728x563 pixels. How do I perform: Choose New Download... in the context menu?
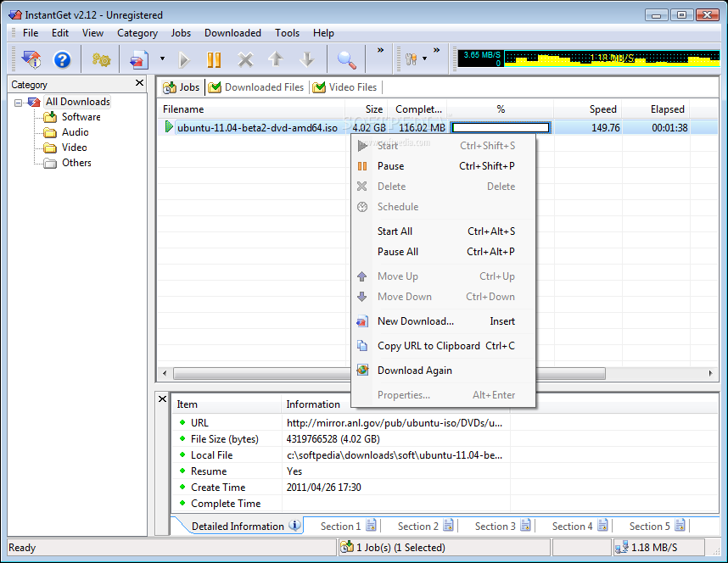[443, 321]
